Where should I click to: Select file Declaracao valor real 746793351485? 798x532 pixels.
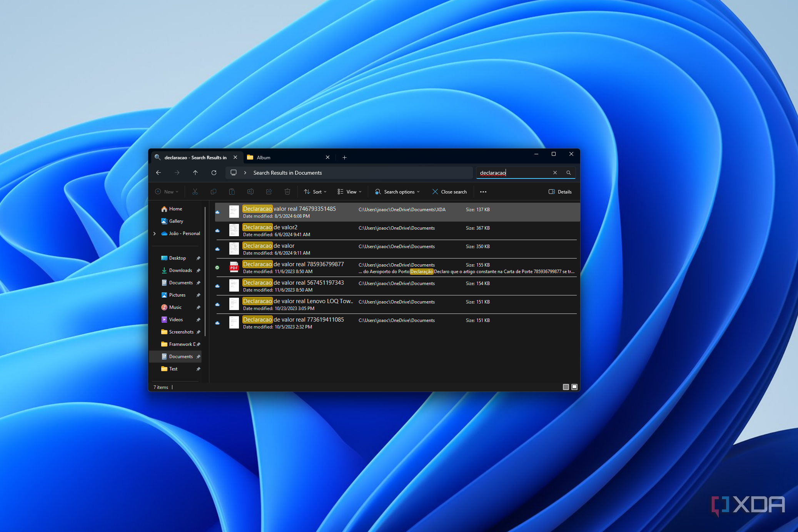coord(397,212)
